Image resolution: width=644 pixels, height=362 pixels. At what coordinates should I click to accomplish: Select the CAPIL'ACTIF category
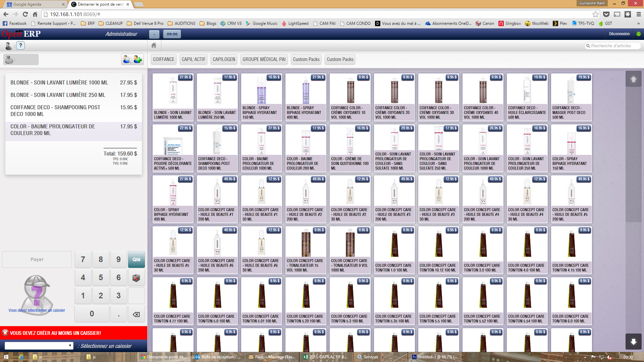(x=194, y=59)
